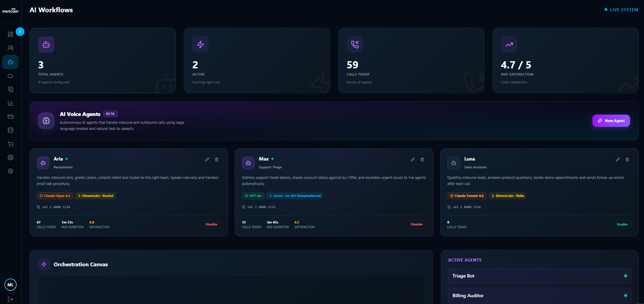The height and width of the screenshot is (304, 644).
Task: Click the Azure en-AU-NatashaNeural tag
Action: [x=295, y=196]
